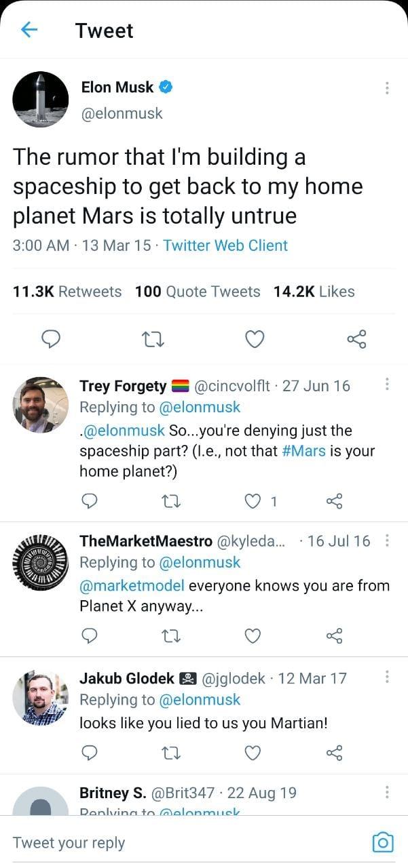The height and width of the screenshot is (868, 408).
Task: View the 100 Quote Tweets list
Action: pos(198,292)
